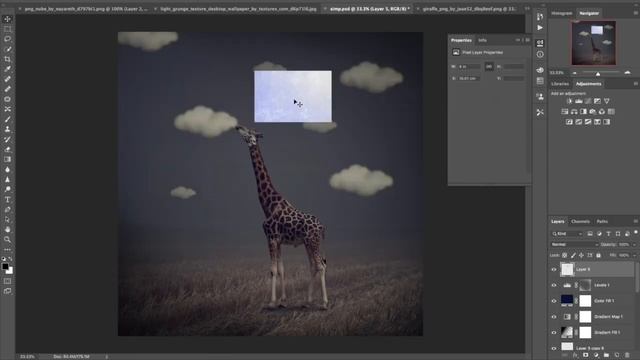Open the layer styles fx menu
The image size is (640, 360).
tap(575, 356)
